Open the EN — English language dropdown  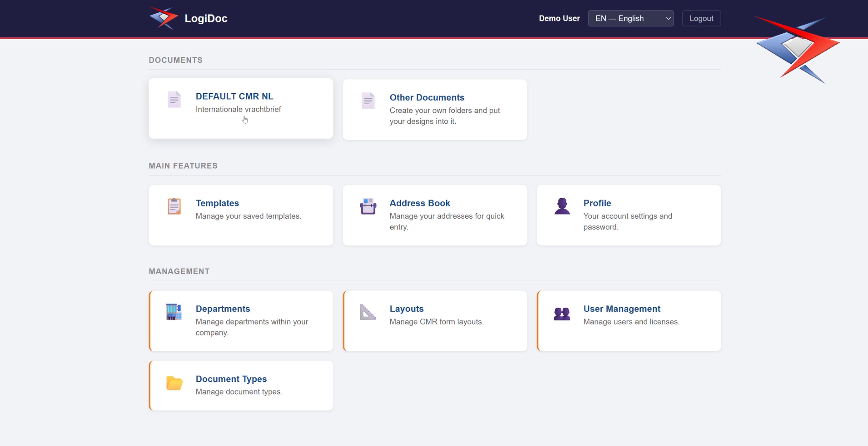coord(631,18)
